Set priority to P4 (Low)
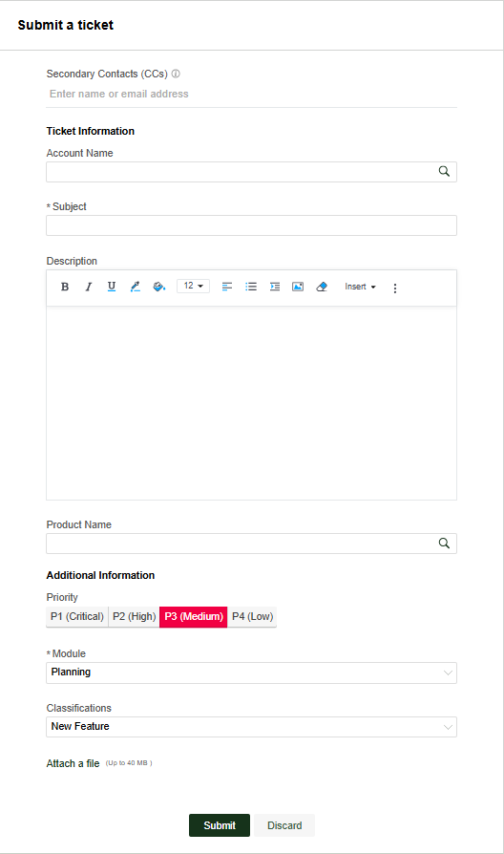The height and width of the screenshot is (854, 504). pyautogui.click(x=252, y=616)
